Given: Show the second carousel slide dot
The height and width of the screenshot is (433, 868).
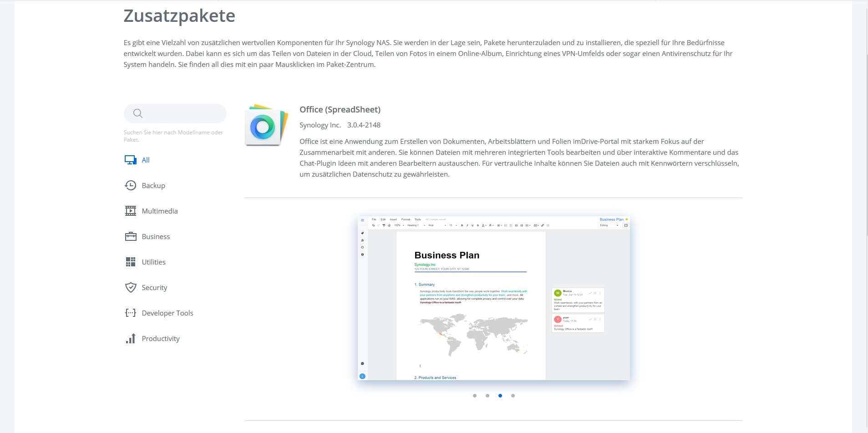Looking at the screenshot, I should coord(487,396).
